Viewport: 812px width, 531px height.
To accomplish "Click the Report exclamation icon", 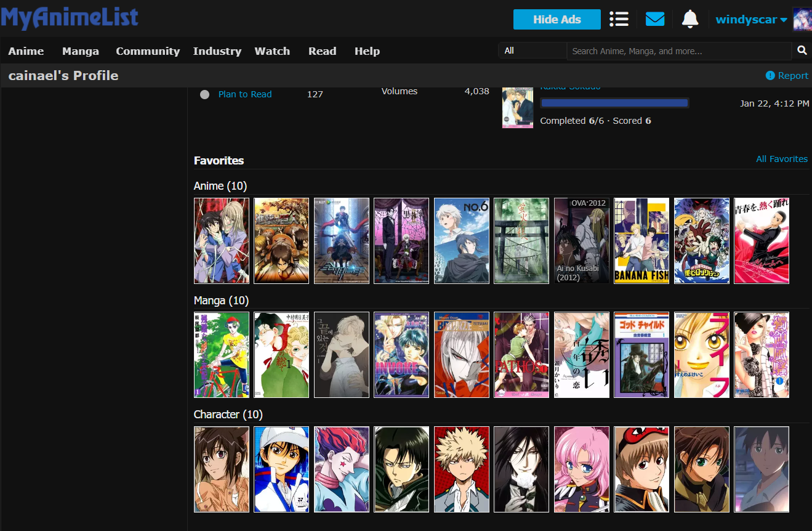I will [770, 75].
